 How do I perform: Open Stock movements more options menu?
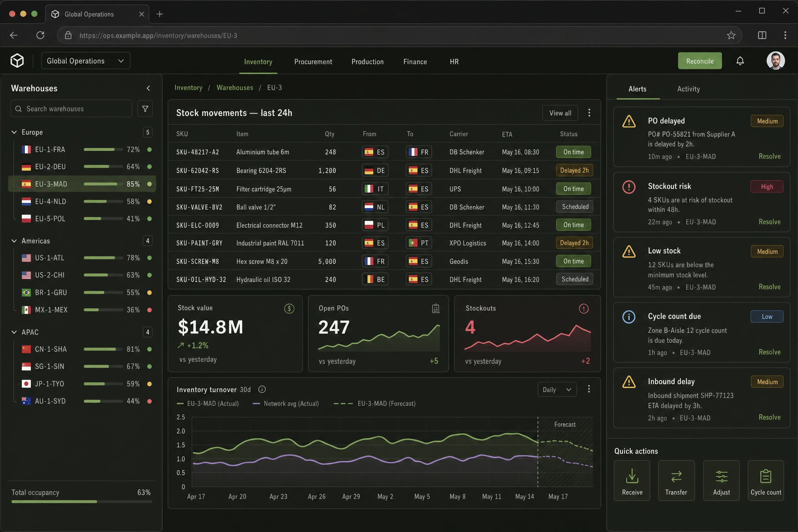(x=589, y=113)
